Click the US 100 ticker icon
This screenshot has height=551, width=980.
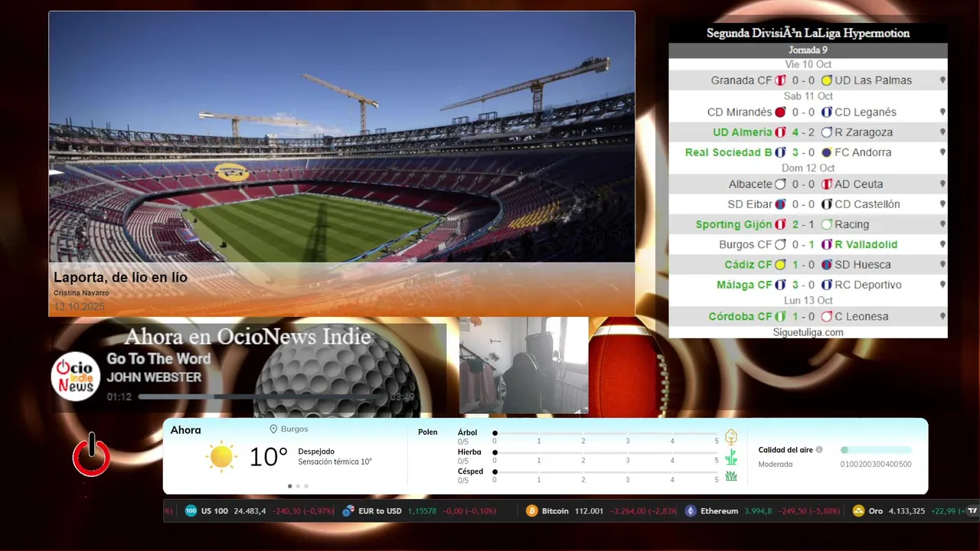191,511
